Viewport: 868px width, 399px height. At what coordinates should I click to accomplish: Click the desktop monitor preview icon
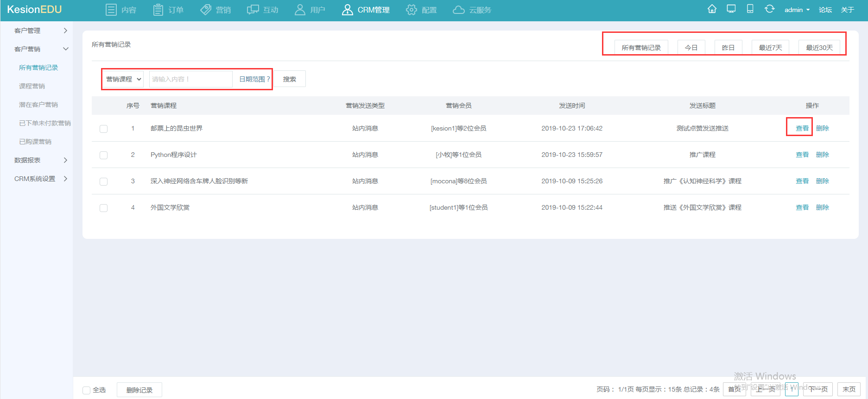(x=731, y=9)
